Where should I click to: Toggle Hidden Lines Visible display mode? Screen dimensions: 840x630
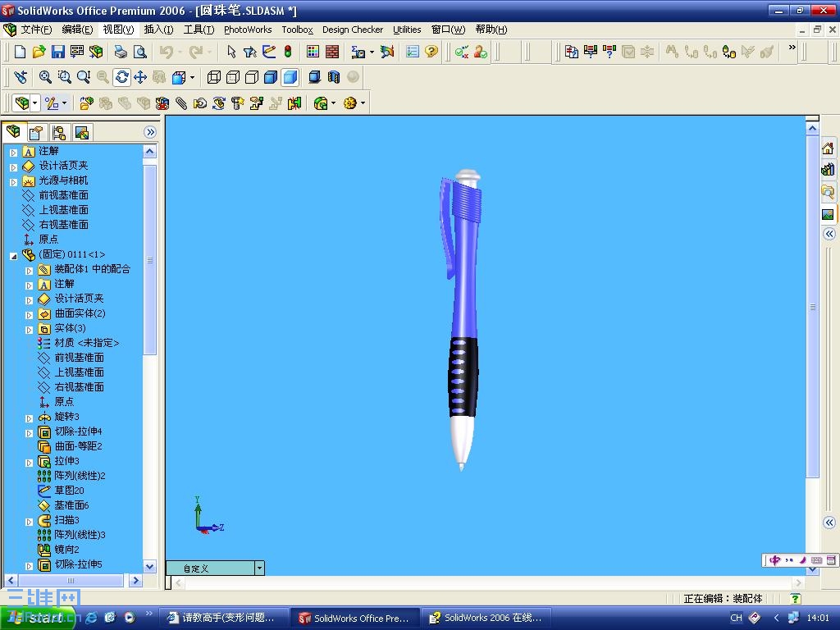coord(232,77)
